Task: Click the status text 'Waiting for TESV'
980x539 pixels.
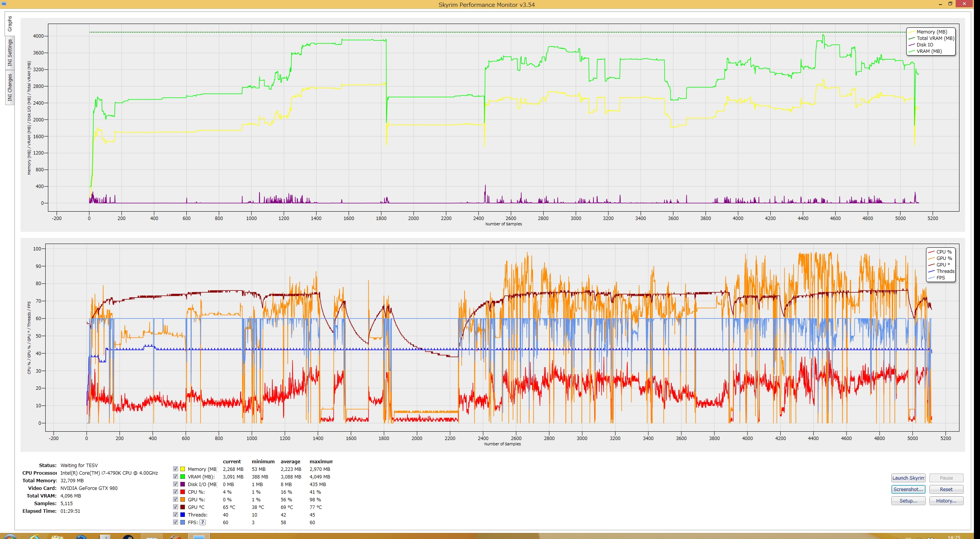Action: click(79, 466)
